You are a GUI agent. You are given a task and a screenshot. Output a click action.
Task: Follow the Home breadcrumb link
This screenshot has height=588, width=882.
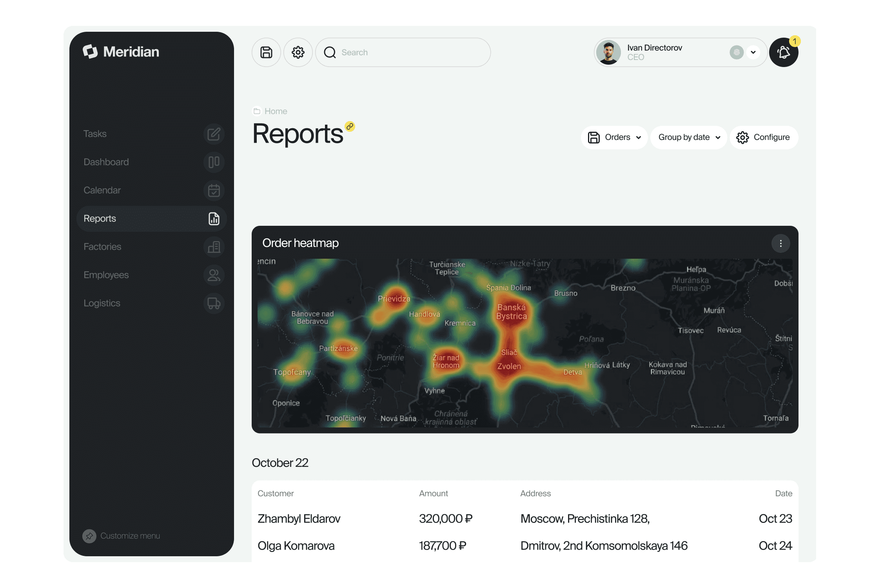coord(276,111)
